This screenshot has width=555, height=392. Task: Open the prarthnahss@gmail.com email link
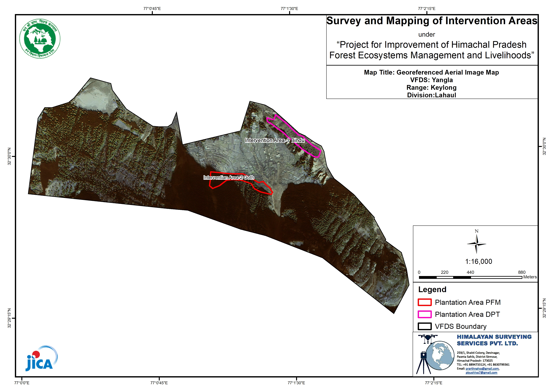click(x=482, y=369)
